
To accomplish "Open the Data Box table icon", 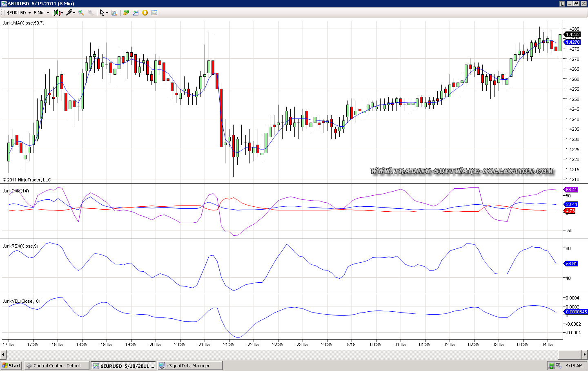I will click(154, 13).
